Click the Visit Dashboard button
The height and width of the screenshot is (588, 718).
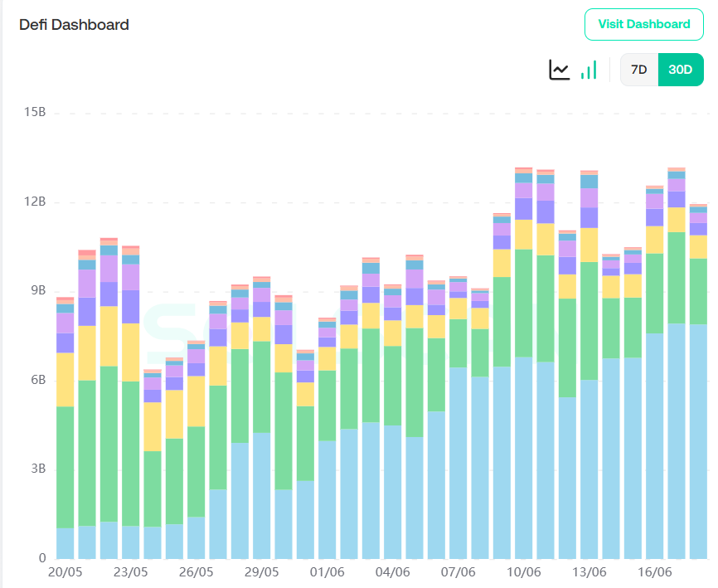644,24
